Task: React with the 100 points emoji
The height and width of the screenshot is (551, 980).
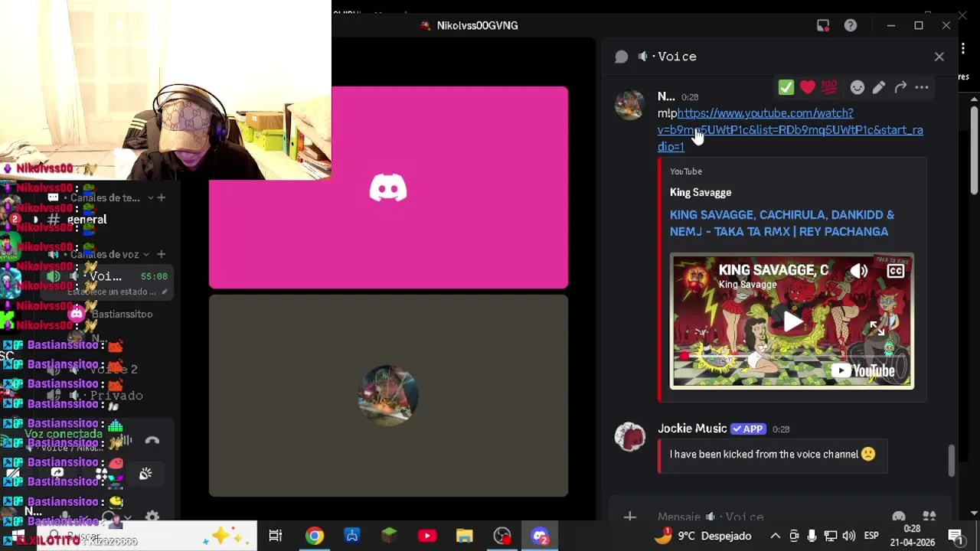Action: click(829, 88)
